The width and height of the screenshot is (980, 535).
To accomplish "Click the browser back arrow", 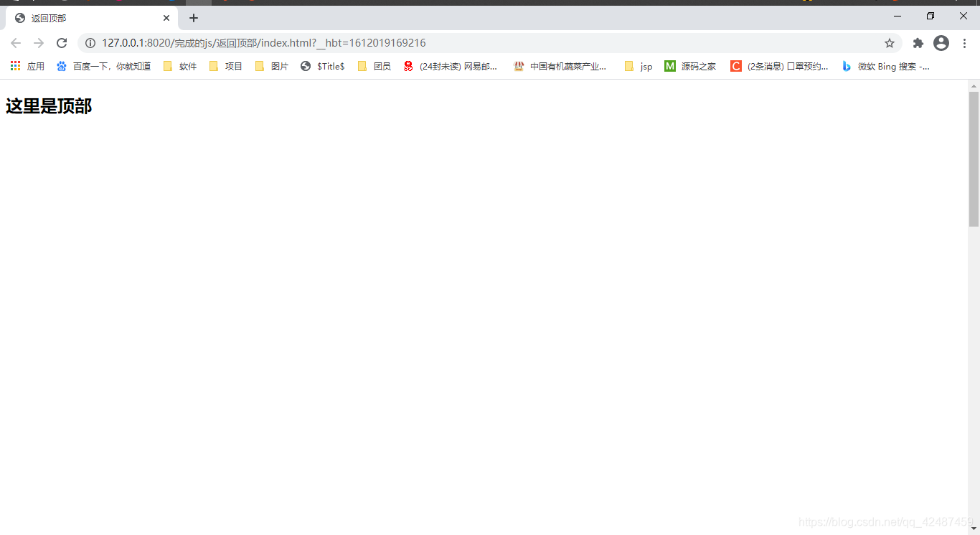I will click(x=16, y=43).
